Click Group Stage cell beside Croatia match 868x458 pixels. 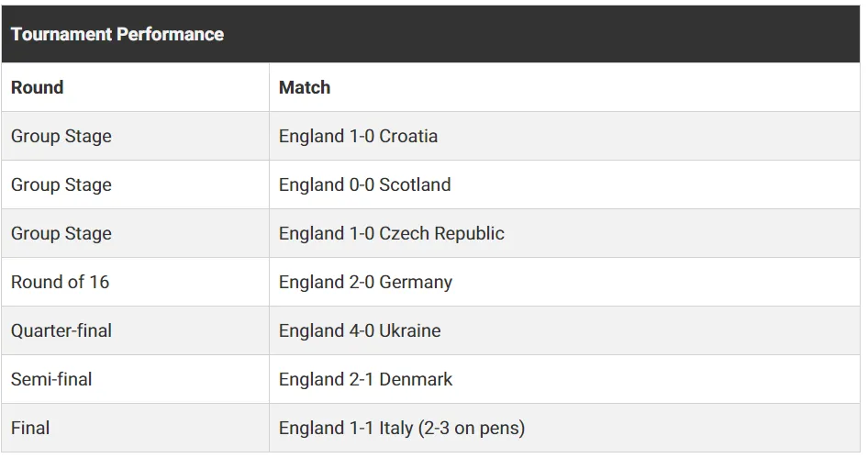[135, 136]
